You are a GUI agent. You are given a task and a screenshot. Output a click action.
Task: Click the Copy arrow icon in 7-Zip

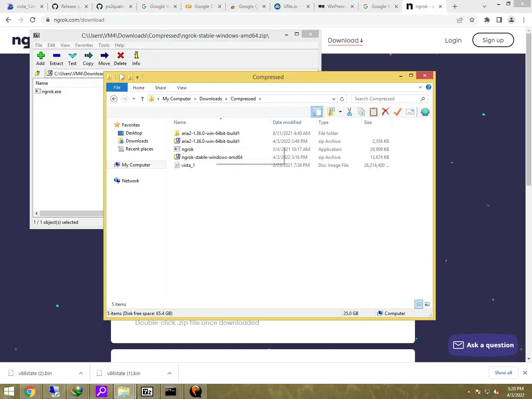click(x=88, y=55)
